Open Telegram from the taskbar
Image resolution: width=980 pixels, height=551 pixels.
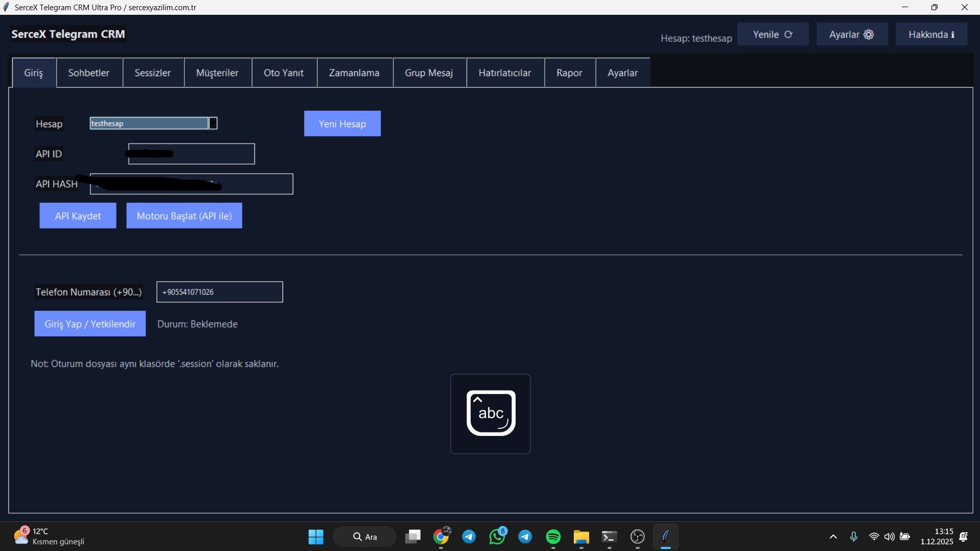pyautogui.click(x=469, y=537)
